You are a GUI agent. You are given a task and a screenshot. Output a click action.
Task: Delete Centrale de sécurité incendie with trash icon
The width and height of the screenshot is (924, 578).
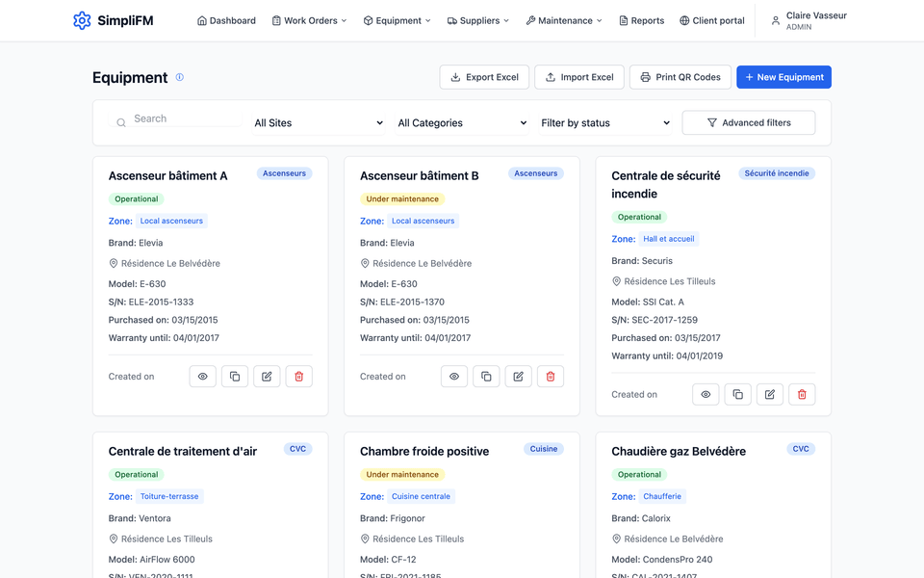(x=802, y=395)
